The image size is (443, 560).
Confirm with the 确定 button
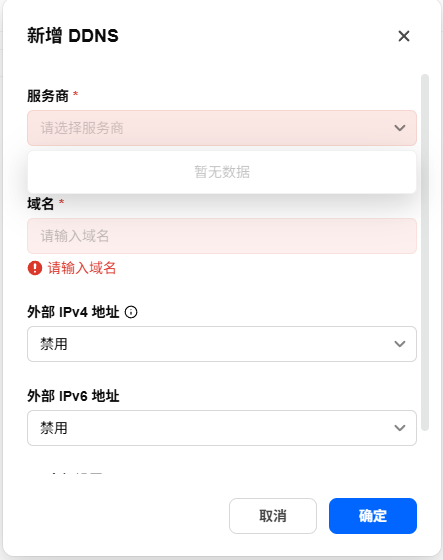coord(373,516)
